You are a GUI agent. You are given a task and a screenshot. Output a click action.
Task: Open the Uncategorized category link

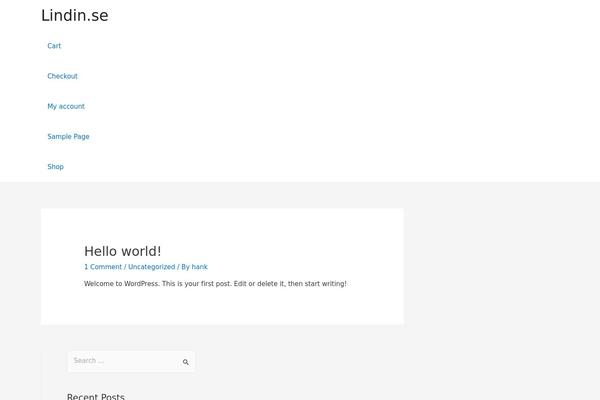[152, 267]
